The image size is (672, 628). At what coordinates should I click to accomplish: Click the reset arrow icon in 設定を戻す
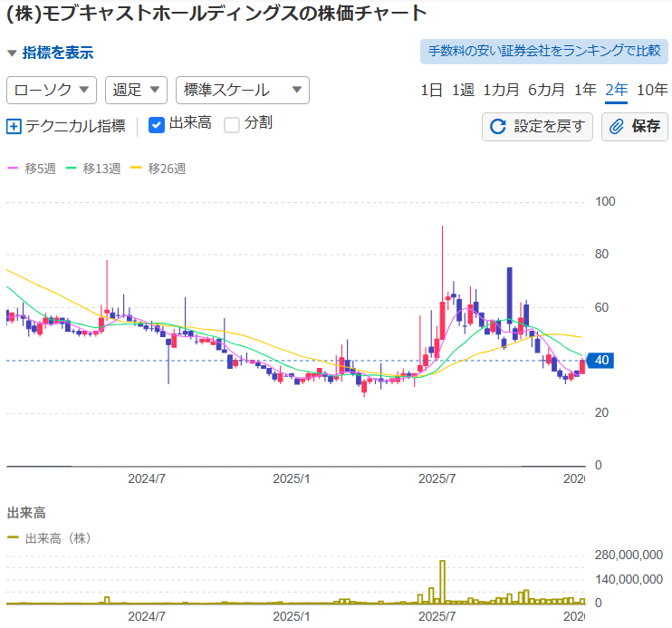coord(497,127)
